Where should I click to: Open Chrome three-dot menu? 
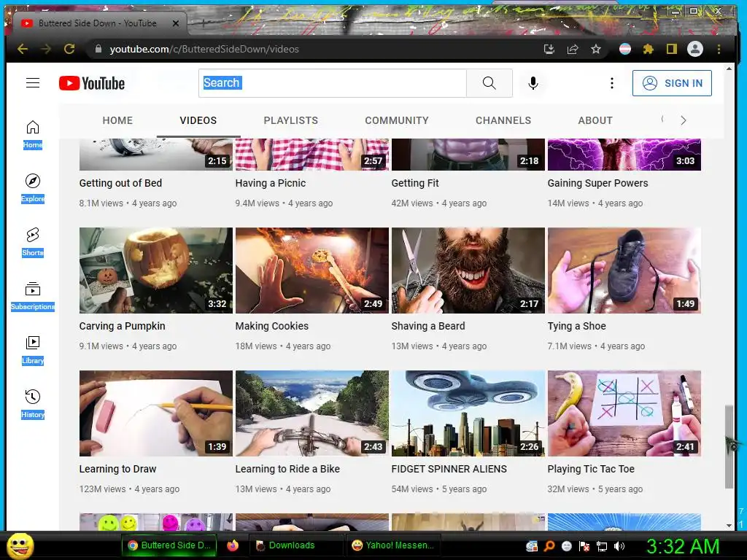click(719, 49)
